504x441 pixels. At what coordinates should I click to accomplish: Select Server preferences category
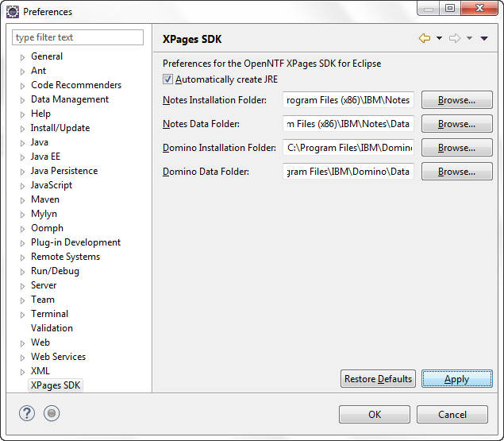pos(44,285)
